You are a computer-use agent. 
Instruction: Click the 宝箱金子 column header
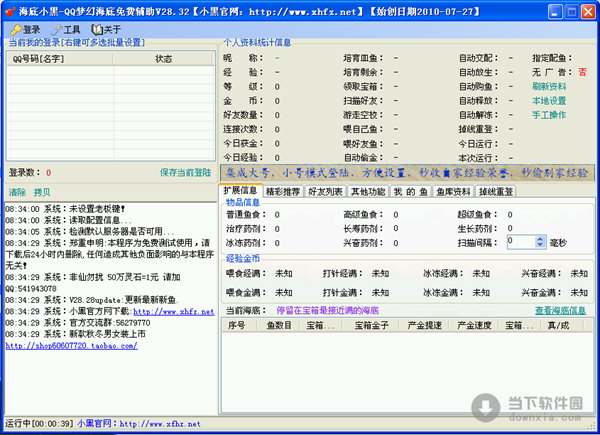tap(371, 326)
